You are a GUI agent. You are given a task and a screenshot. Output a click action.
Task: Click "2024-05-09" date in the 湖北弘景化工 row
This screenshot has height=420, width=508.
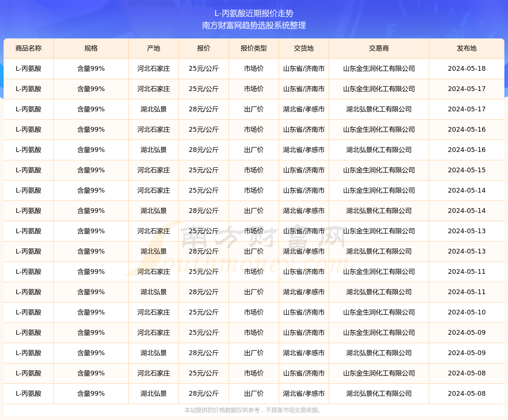[467, 353]
